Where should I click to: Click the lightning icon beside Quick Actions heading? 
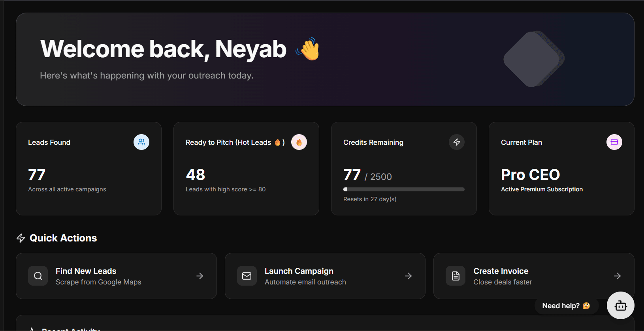point(21,238)
